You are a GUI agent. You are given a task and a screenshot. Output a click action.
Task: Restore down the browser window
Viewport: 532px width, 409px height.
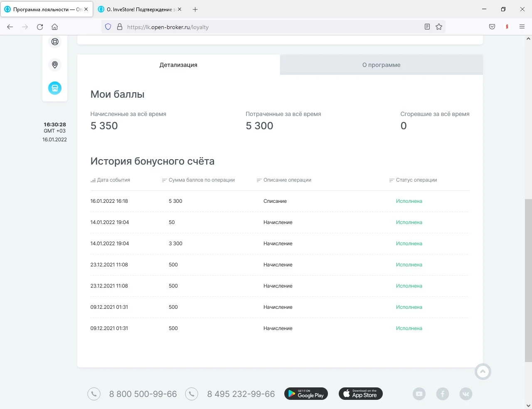[503, 9]
